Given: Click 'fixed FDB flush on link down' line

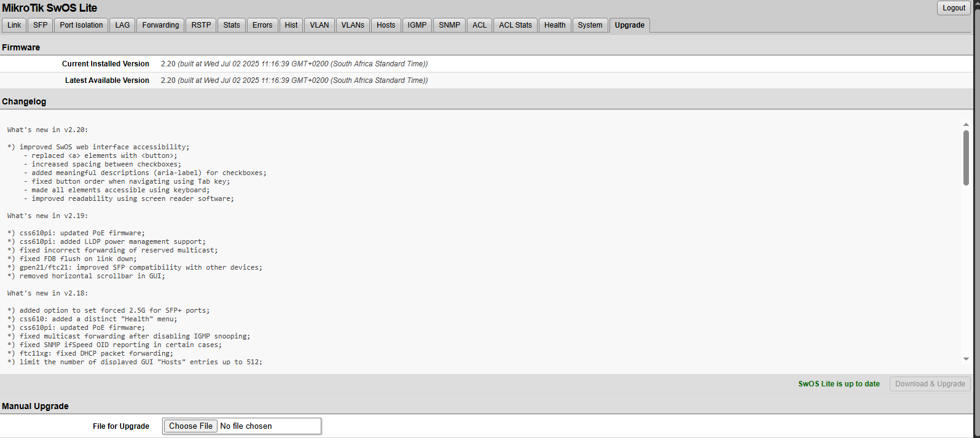Looking at the screenshot, I should [72, 259].
